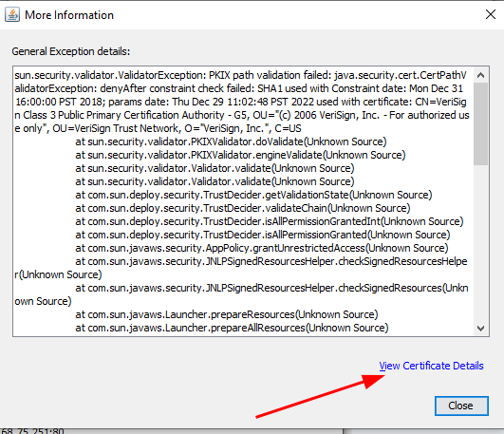Place cursor on PKIXValidator.engineValidate stack line

[240, 155]
